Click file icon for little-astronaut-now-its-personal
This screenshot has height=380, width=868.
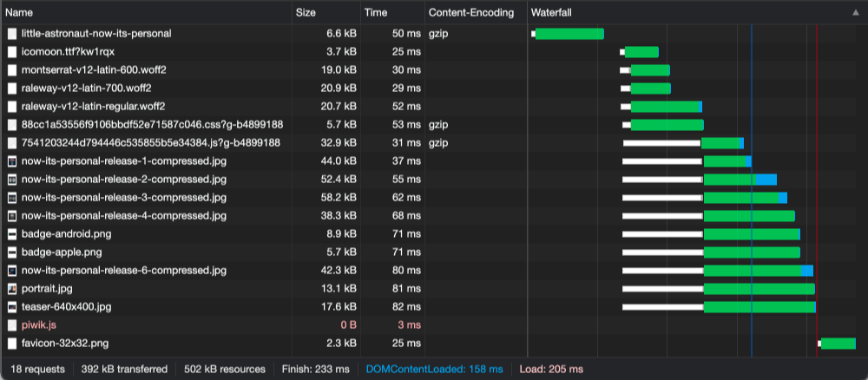point(12,34)
